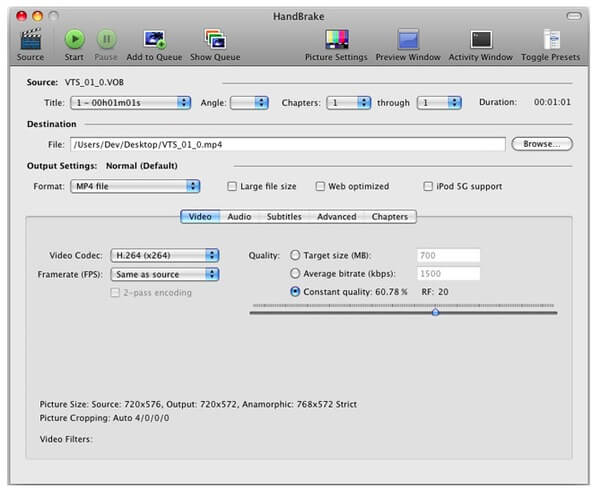Click the yellow minimize window button
The image size is (600, 489).
(x=38, y=16)
